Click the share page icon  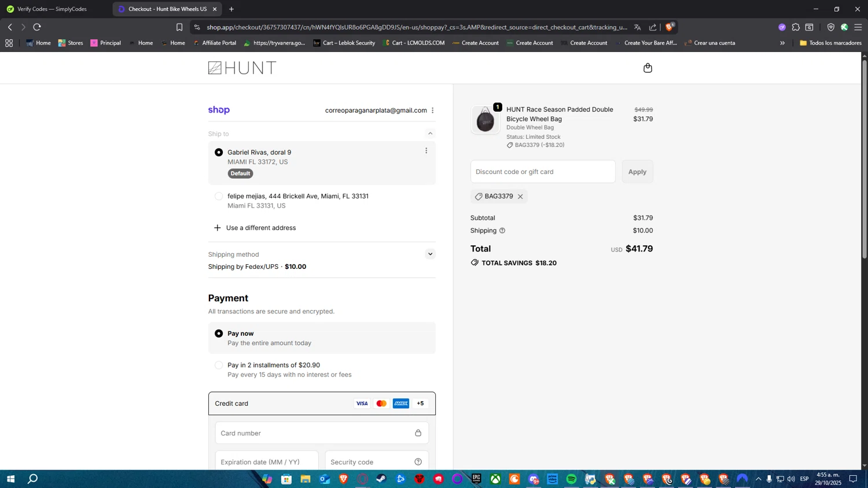coord(653,27)
